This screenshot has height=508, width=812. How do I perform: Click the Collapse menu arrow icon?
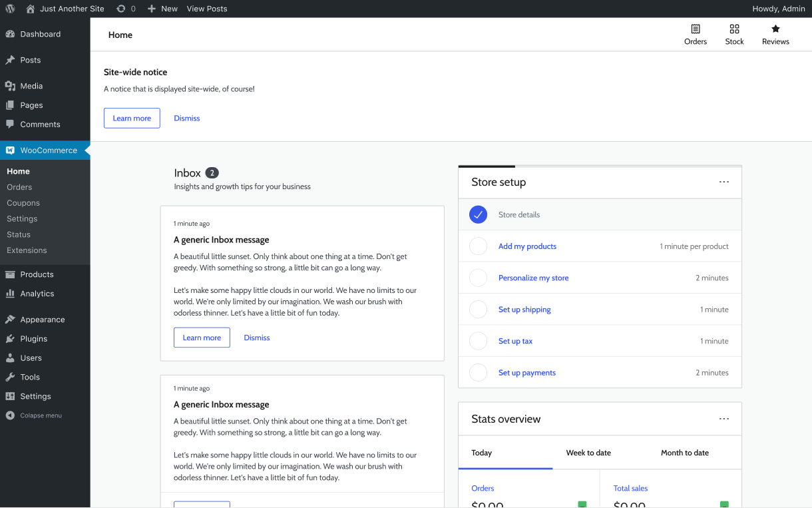click(10, 415)
